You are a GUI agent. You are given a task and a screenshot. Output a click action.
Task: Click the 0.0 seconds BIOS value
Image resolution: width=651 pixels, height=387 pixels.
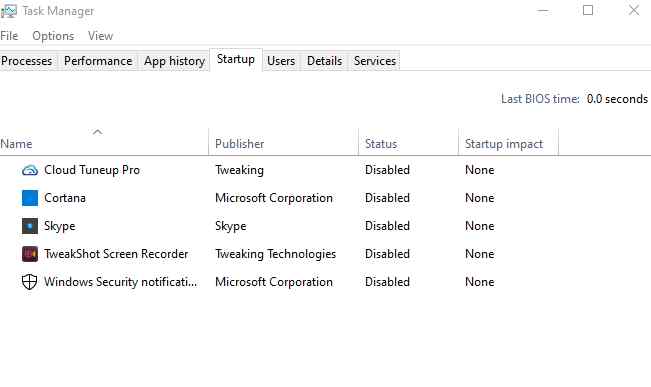(x=617, y=99)
